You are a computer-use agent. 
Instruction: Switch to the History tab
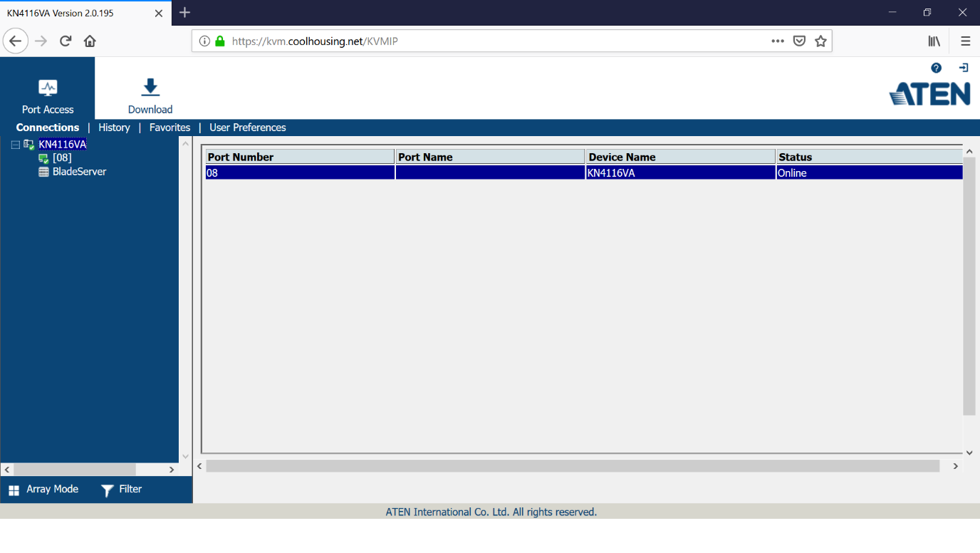pyautogui.click(x=114, y=128)
